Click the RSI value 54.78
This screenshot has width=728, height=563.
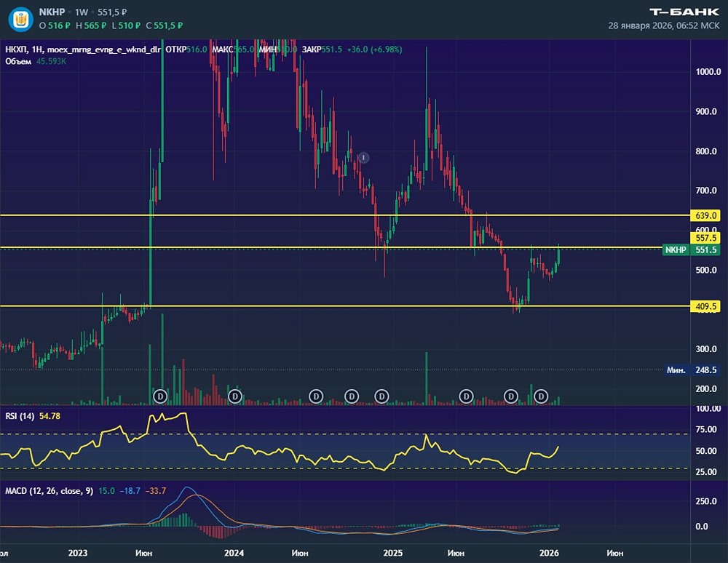pos(50,417)
